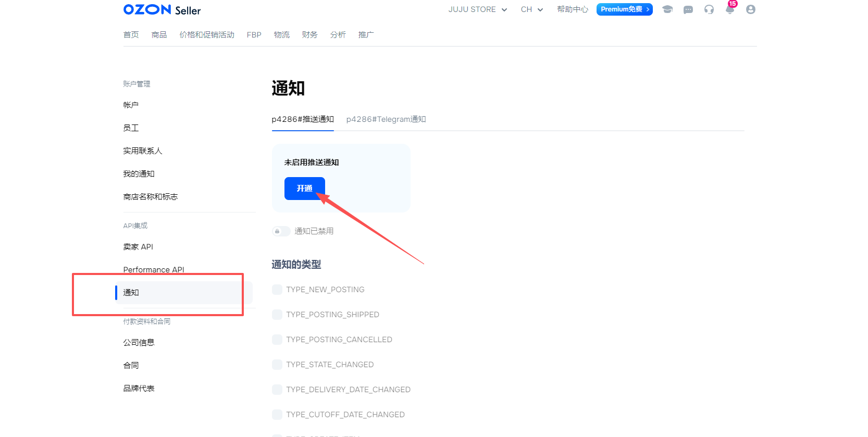This screenshot has height=437, width=868.
Task: Expand the JUJU STORE dropdown
Action: (x=478, y=9)
